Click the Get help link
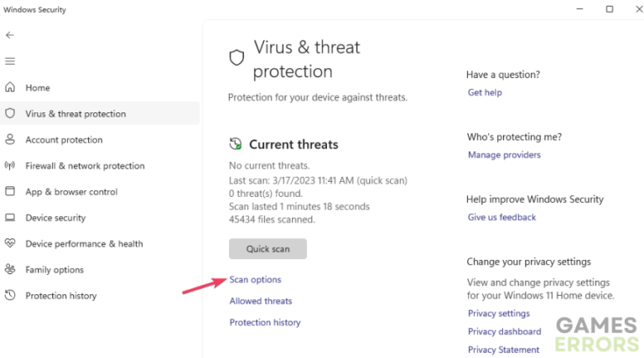 click(485, 92)
